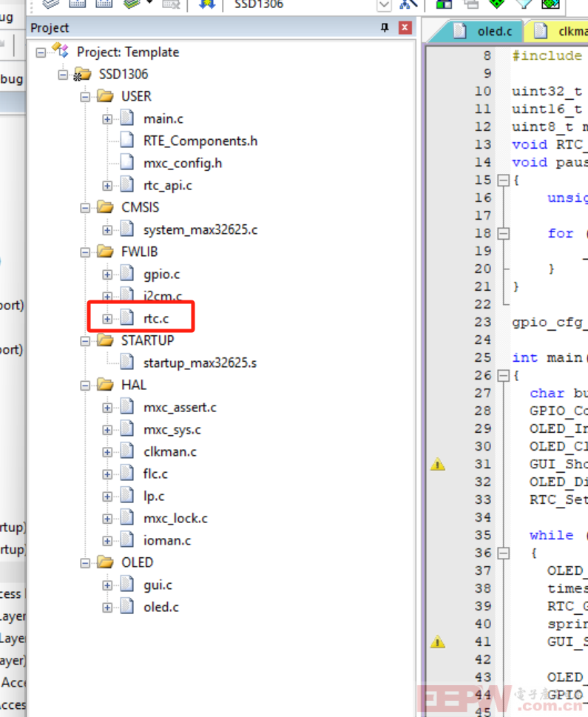This screenshot has height=717, width=588.
Task: Click the gui.c file icon
Action: pos(127,584)
